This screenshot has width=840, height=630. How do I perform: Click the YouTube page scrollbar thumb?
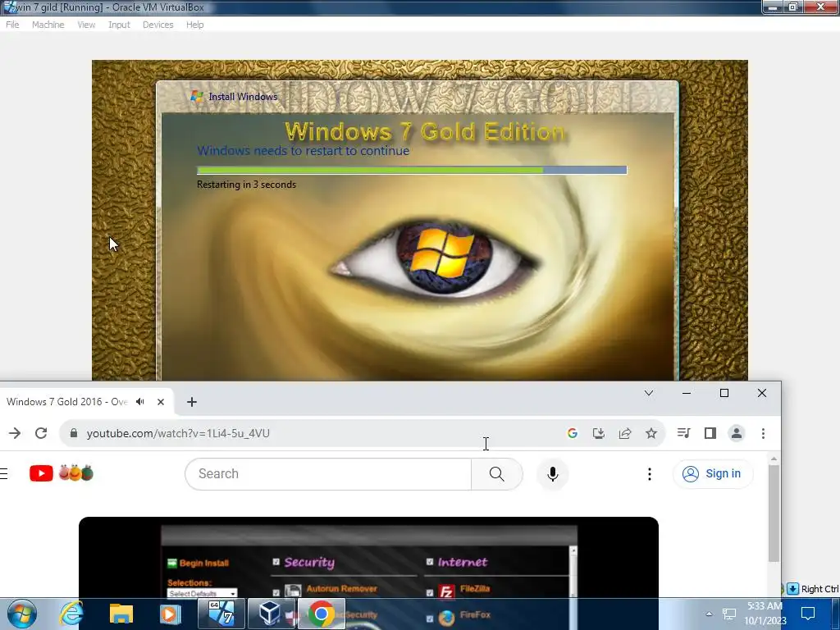774,514
